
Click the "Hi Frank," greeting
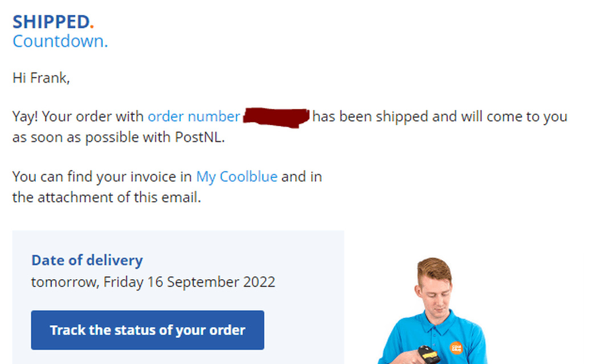[41, 78]
